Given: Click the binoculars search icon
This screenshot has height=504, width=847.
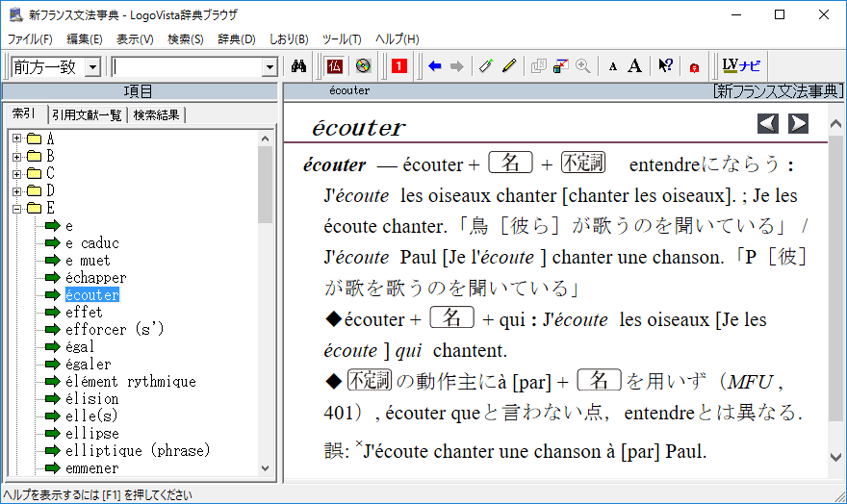Looking at the screenshot, I should [298, 66].
